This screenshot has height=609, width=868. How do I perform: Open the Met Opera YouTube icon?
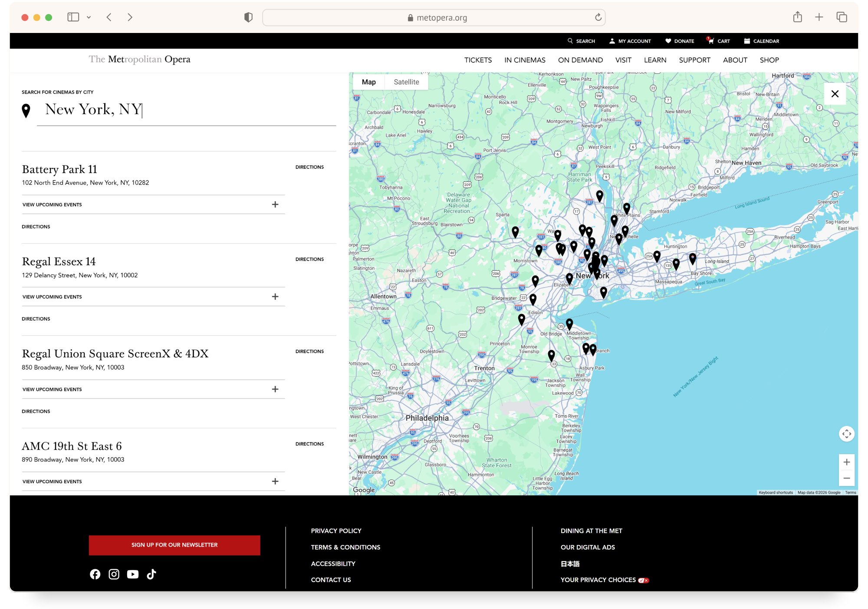point(133,574)
